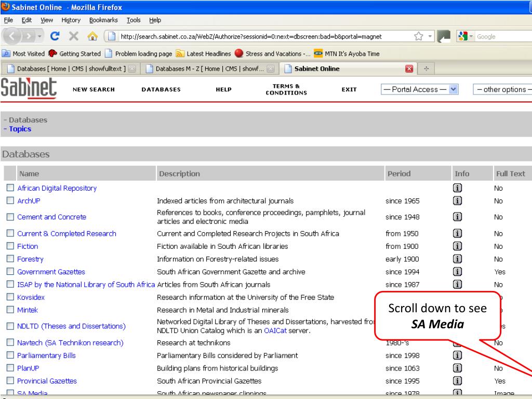Image resolution: width=532 pixels, height=399 pixels.
Task: Open the address bar history dropdown arrow
Action: 430,36
